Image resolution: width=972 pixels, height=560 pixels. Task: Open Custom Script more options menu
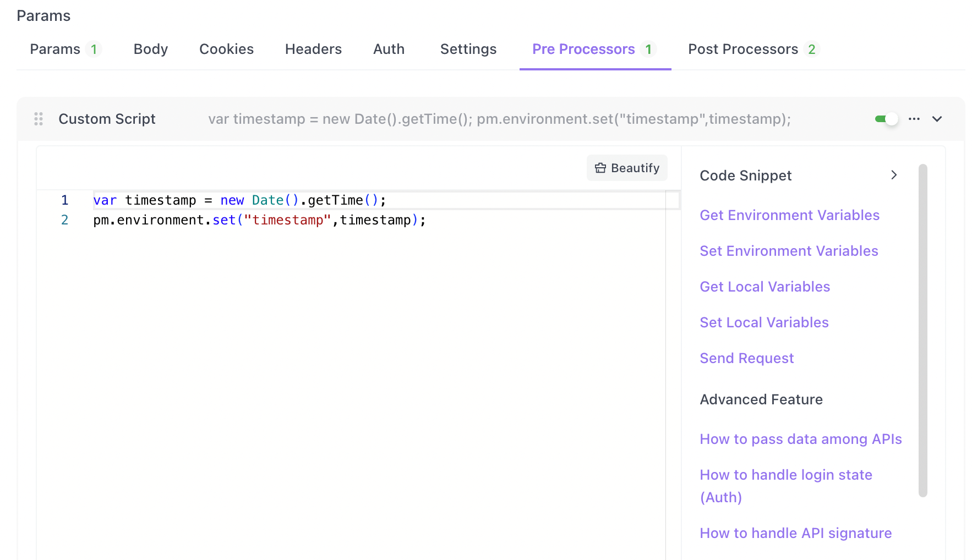click(x=914, y=119)
